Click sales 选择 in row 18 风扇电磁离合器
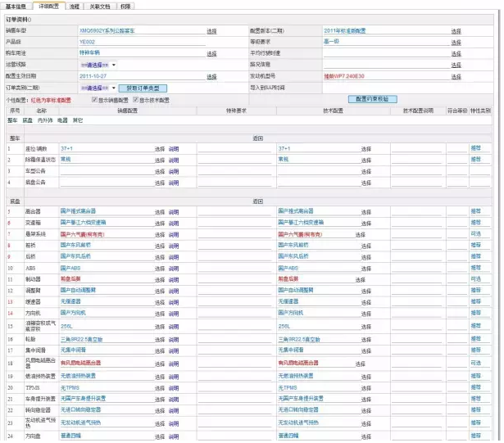Image resolution: width=504 pixels, height=443 pixels. (x=160, y=364)
